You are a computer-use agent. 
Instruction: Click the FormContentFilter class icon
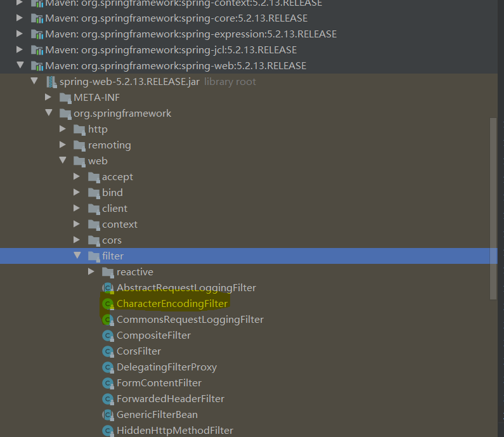pos(108,383)
